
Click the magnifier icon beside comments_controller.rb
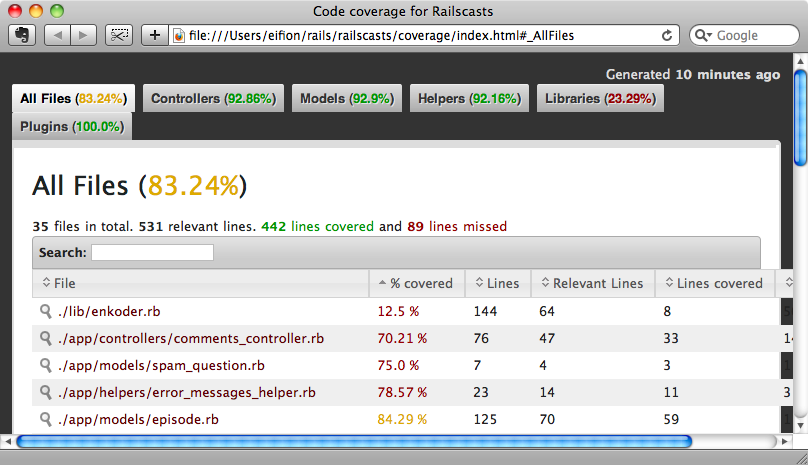coord(45,338)
